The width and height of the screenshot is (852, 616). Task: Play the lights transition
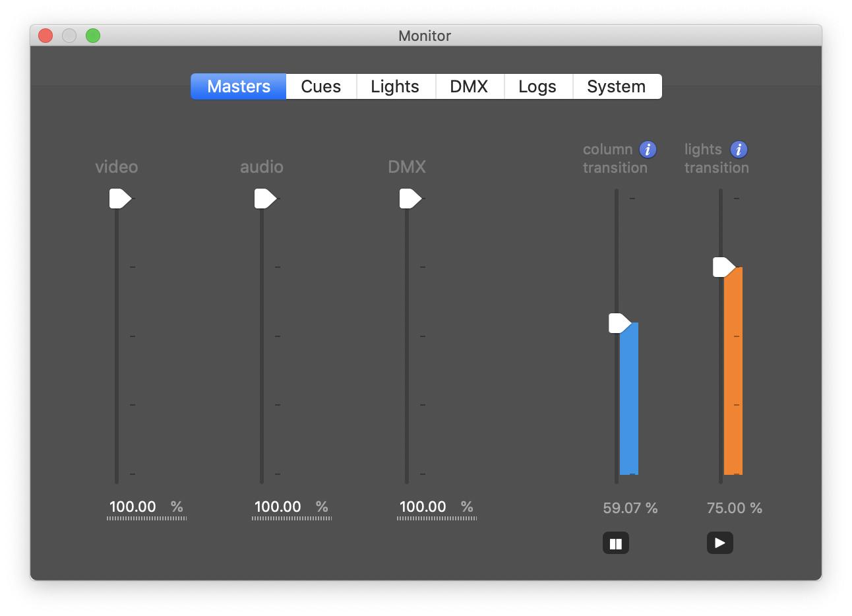[719, 543]
